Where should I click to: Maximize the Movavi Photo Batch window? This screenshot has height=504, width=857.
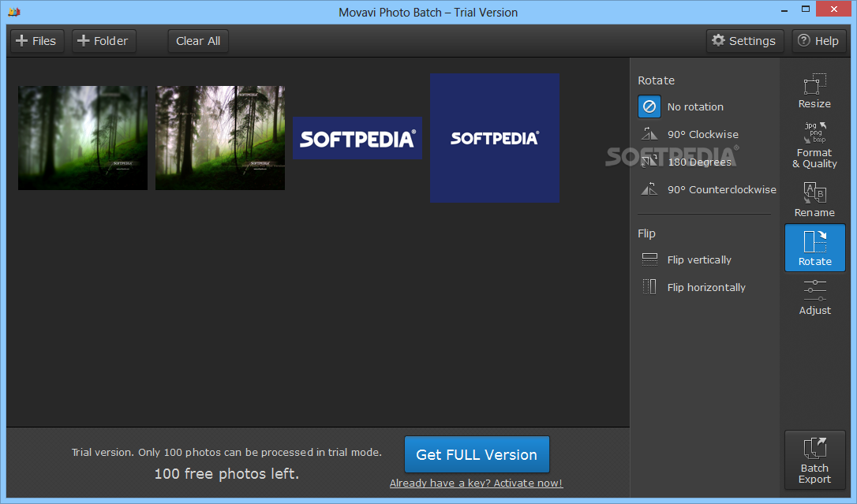(806, 9)
